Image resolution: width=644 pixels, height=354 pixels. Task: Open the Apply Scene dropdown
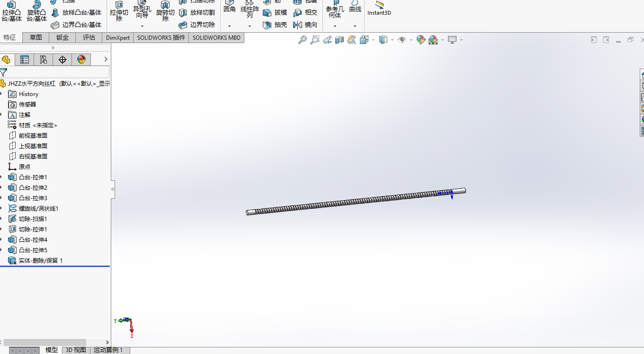coord(442,40)
